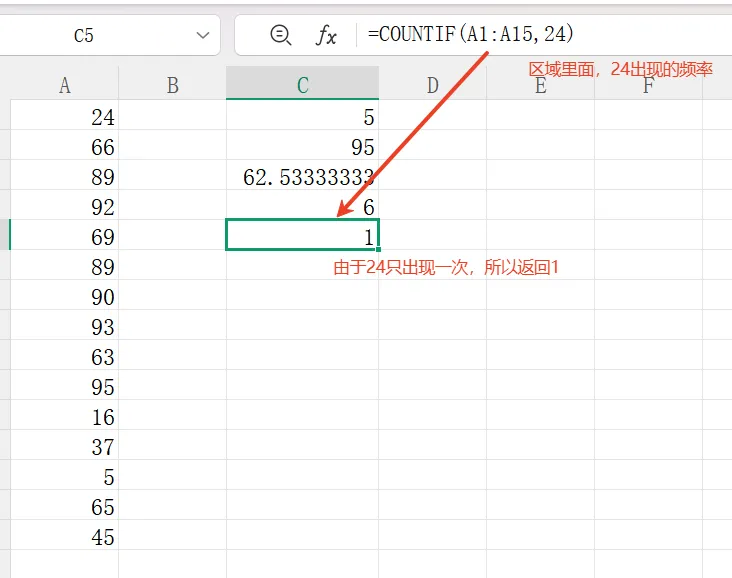732x578 pixels.
Task: Select cell A1 containing 24
Action: coord(64,115)
